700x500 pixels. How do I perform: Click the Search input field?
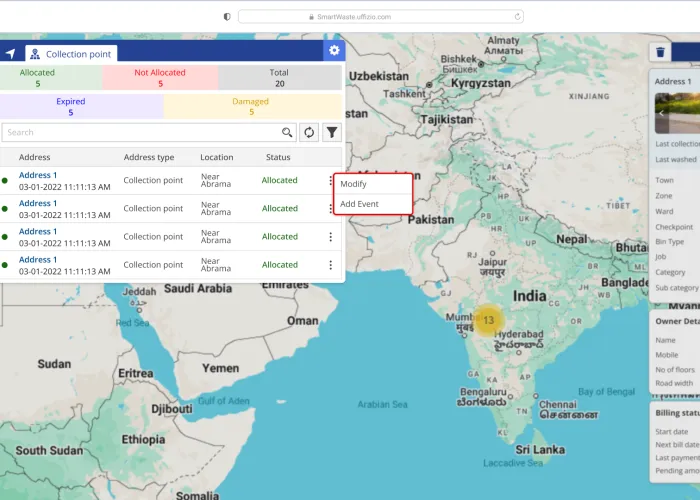pos(140,132)
